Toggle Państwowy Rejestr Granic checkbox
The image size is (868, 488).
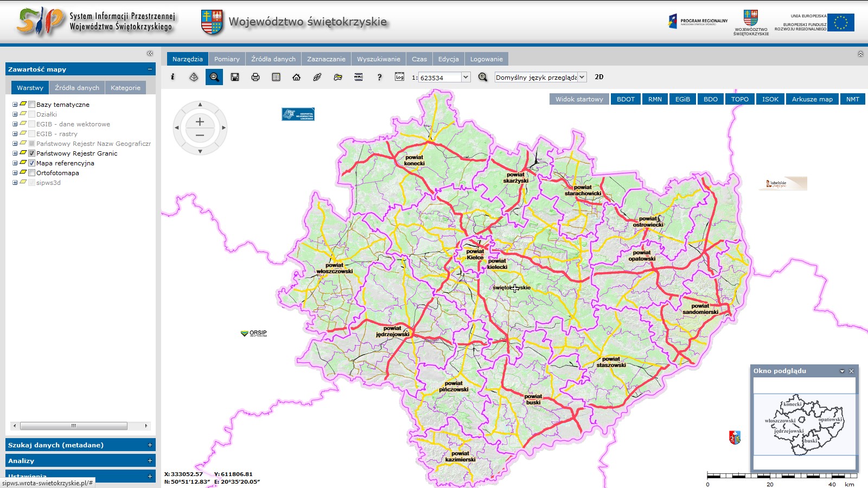pos(32,153)
